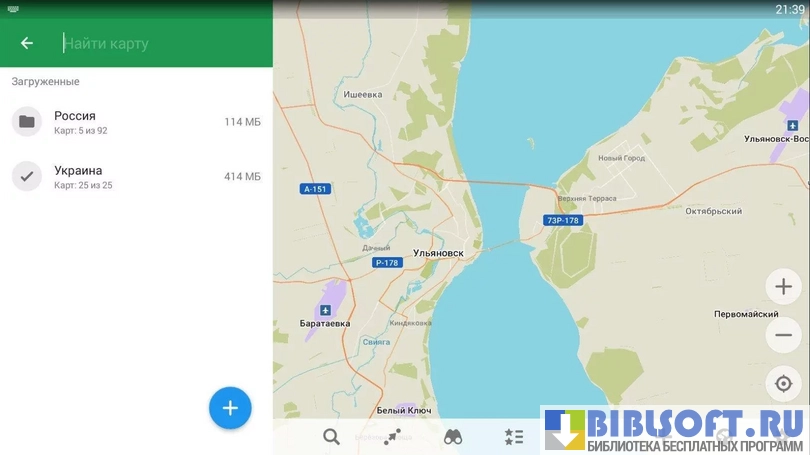Tap the binoculars discovery icon
This screenshot has height=455, width=810.
tap(453, 436)
